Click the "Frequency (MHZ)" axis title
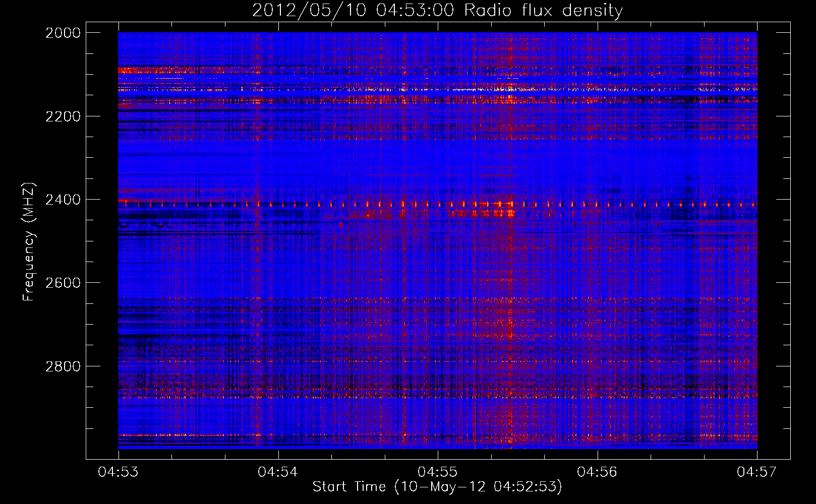The width and height of the screenshot is (816, 504). point(29,241)
